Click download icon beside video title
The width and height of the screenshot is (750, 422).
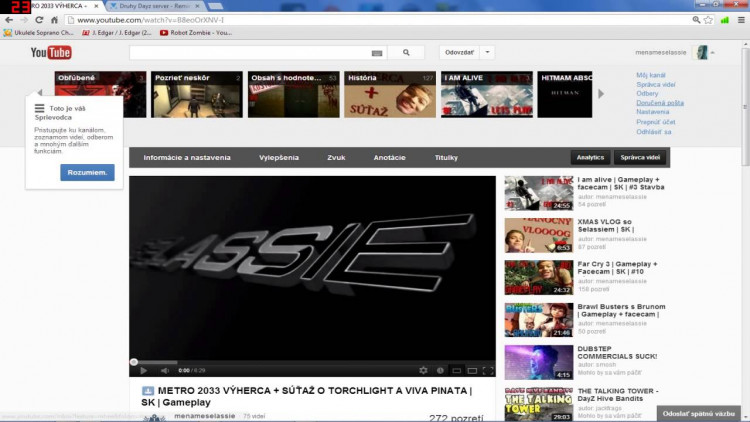(x=148, y=391)
